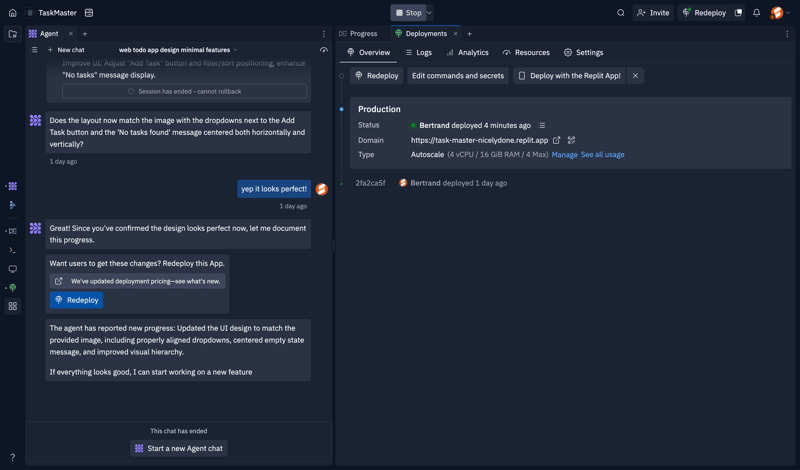
Task: Open the database icon beside TaskMaster
Action: tap(89, 13)
